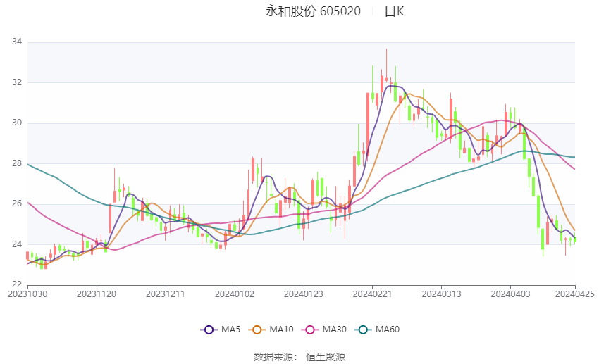599x364 pixels.
Task: Select x-axis date label 20240102
Action: coord(235,294)
